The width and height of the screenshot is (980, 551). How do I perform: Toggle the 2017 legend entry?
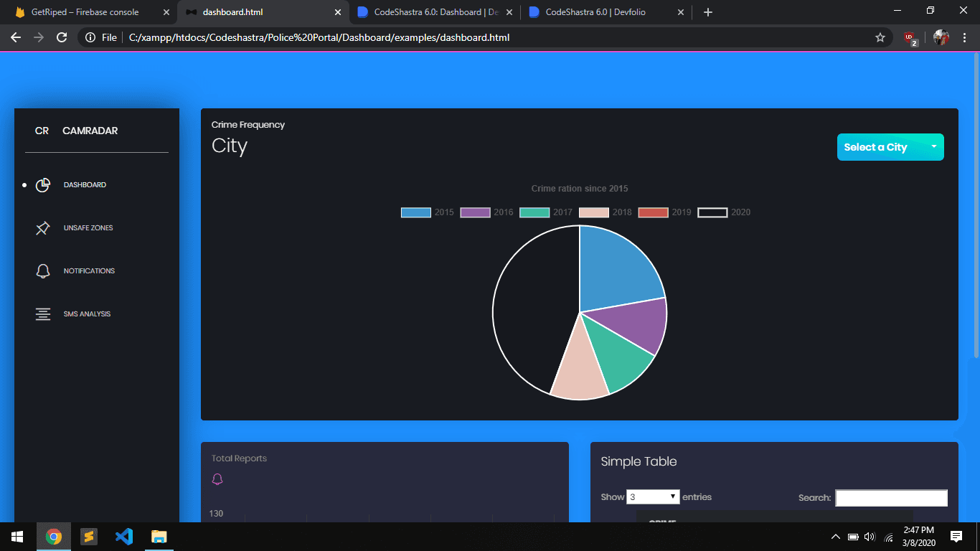(546, 212)
